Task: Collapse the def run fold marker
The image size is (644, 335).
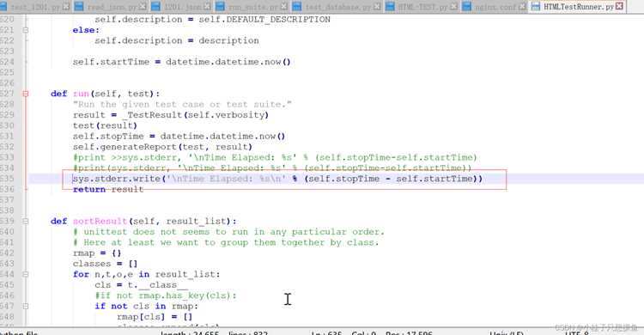Action: (26, 94)
